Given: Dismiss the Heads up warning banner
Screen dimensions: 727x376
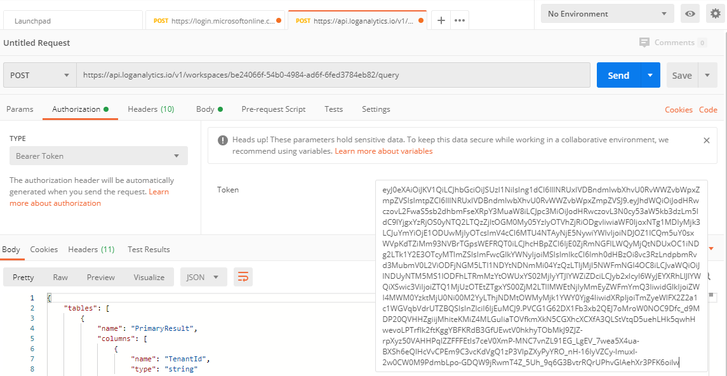Looking at the screenshot, I should pyautogui.click(x=707, y=140).
